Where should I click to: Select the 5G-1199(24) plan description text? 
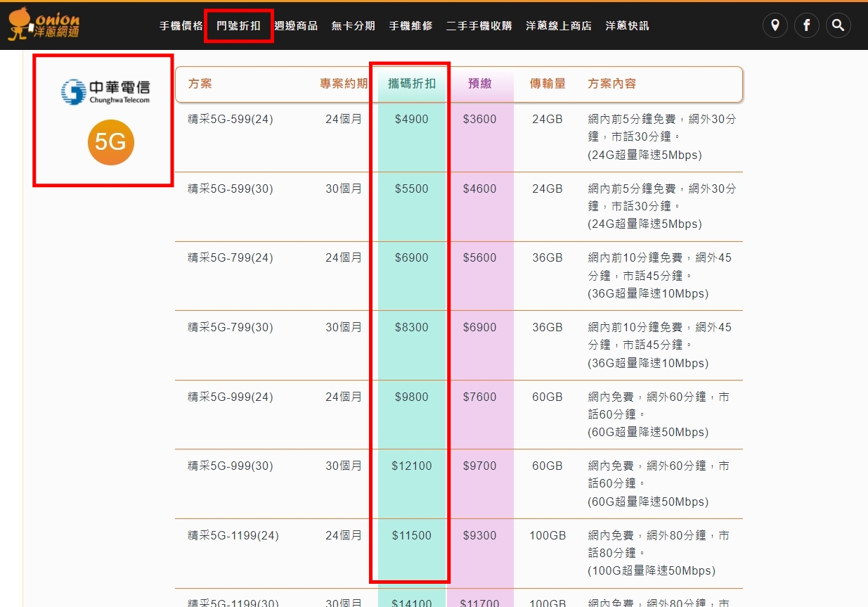pyautogui.click(x=659, y=554)
